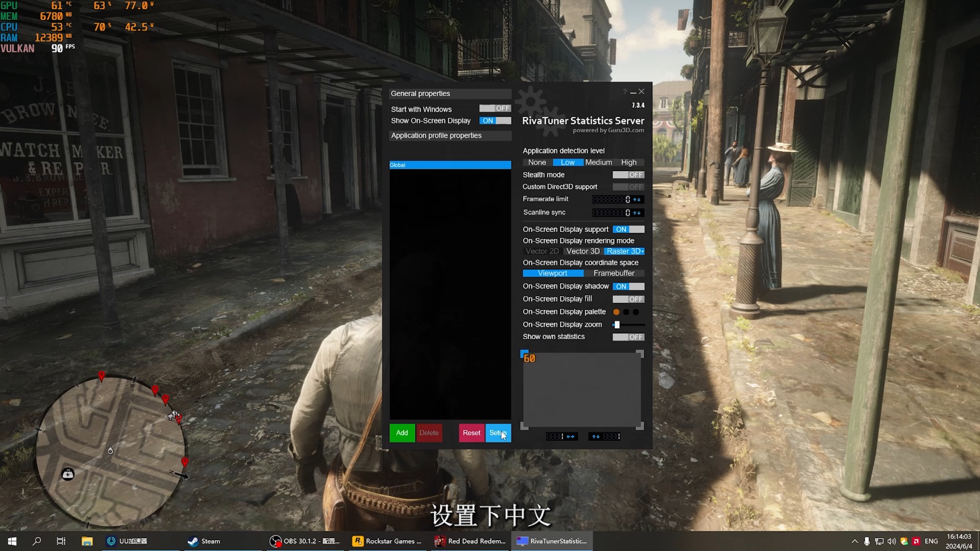Click RivaTuner help question mark
Viewport: 980px width, 551px height.
point(624,92)
